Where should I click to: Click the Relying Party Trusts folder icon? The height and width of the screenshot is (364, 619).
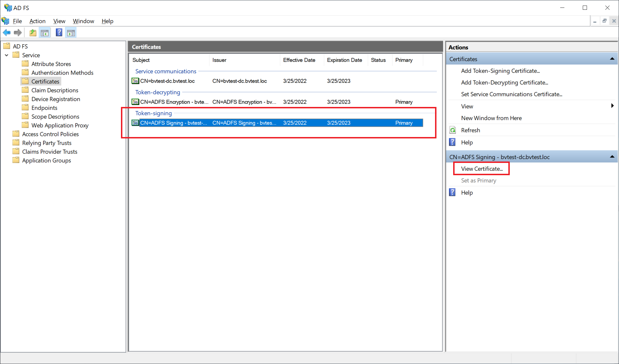16,143
